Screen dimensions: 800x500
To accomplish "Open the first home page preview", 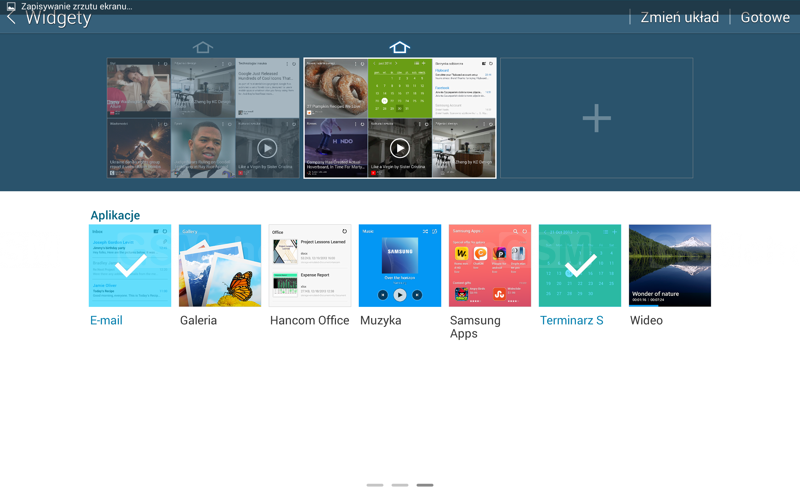I will [x=203, y=118].
